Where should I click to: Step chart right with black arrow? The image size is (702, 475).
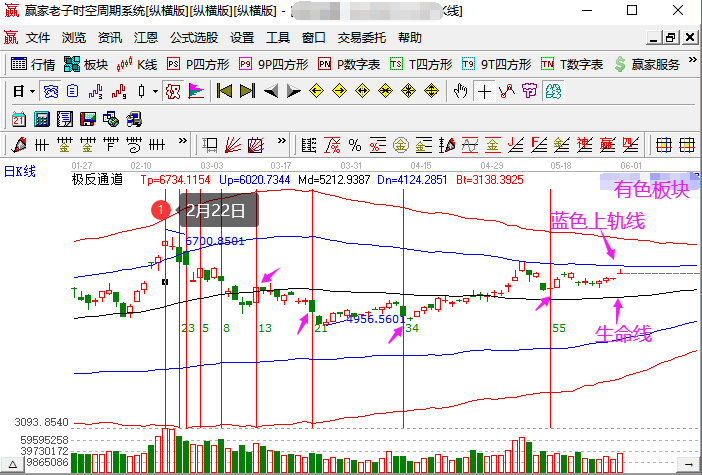pyautogui.click(x=294, y=92)
